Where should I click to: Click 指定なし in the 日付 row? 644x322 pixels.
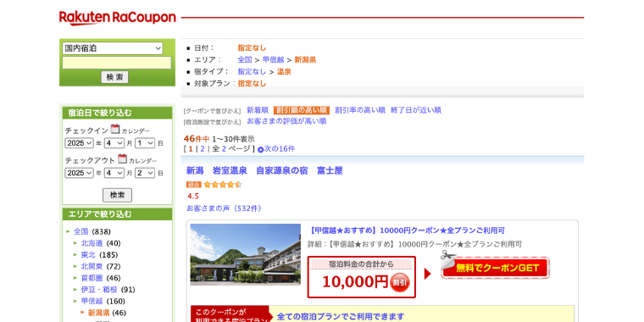coord(252,47)
